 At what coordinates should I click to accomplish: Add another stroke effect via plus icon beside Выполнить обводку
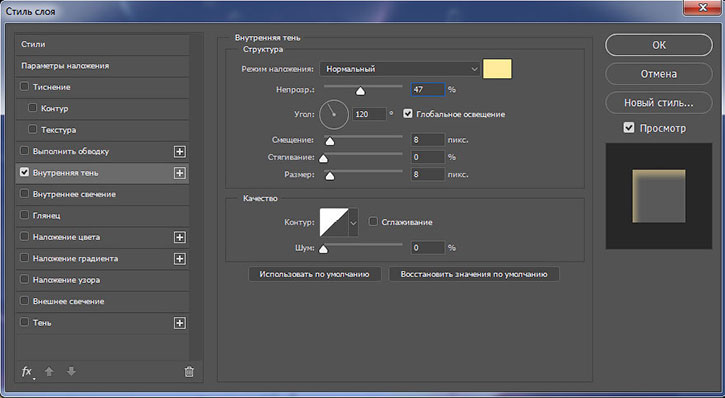[x=180, y=152]
